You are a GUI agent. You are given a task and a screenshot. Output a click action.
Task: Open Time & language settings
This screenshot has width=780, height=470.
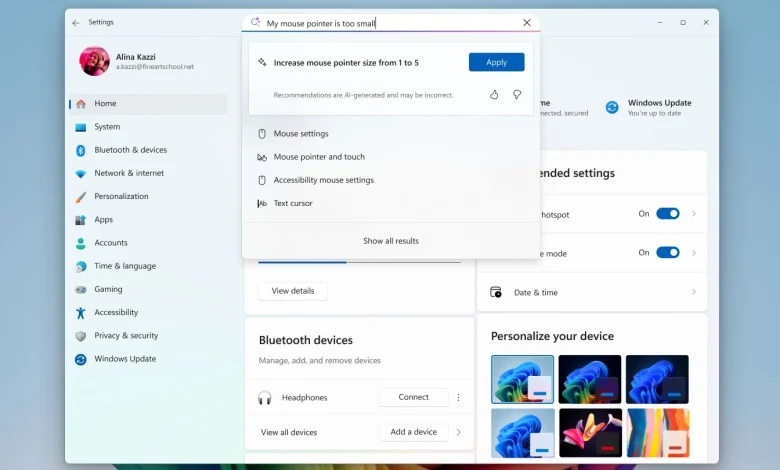148,266
